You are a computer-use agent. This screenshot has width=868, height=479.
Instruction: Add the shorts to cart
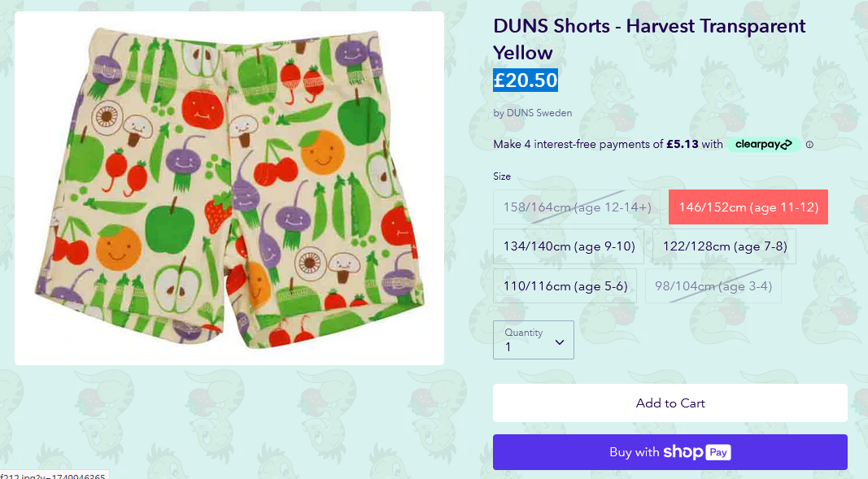coord(670,403)
